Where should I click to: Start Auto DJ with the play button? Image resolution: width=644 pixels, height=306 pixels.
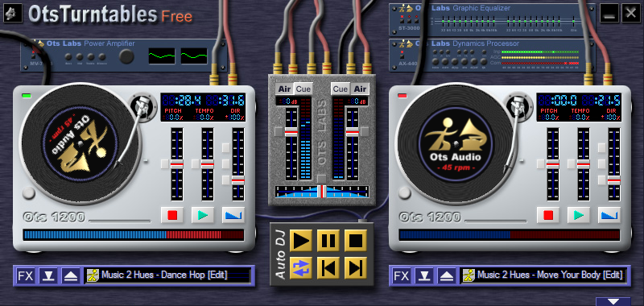(300, 241)
